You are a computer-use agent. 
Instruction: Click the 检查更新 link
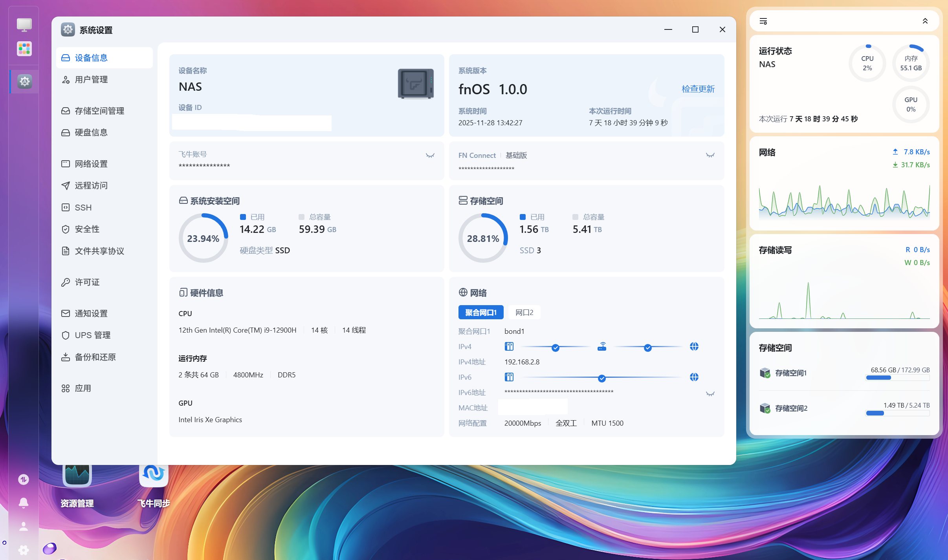(698, 89)
